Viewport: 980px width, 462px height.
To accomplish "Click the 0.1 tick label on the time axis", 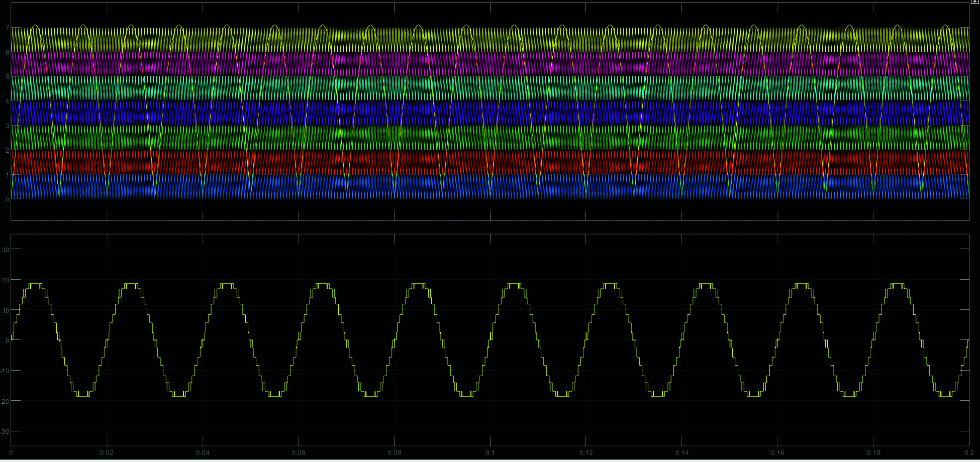I will tap(490, 453).
